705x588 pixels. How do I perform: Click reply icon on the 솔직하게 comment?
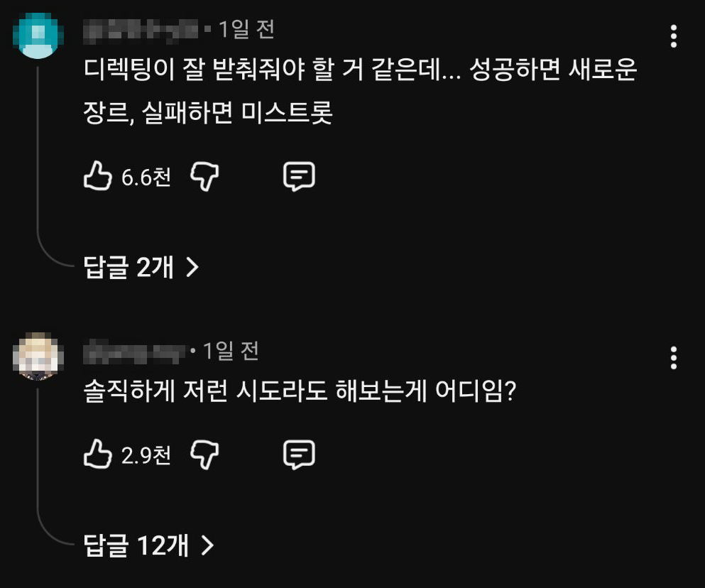pos(299,454)
